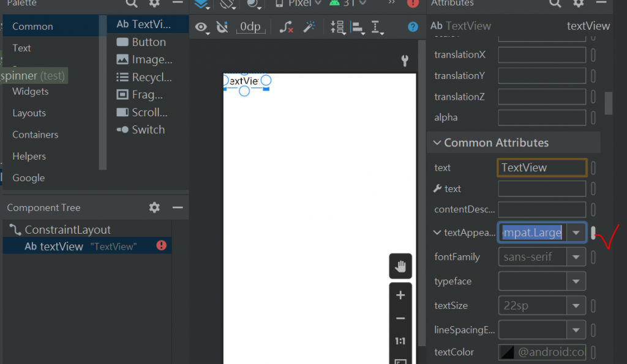Viewport: 627px width, 364px height.
Task: Open API 31 version dropdown
Action: tap(347, 4)
